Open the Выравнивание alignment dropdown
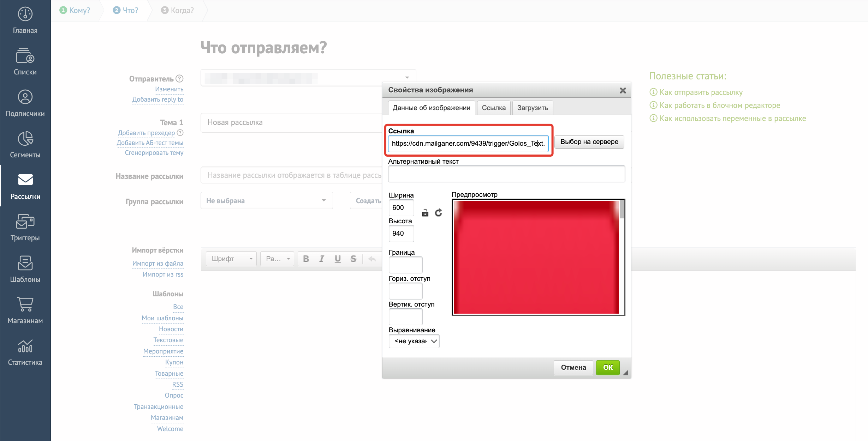The height and width of the screenshot is (441, 868). 414,341
